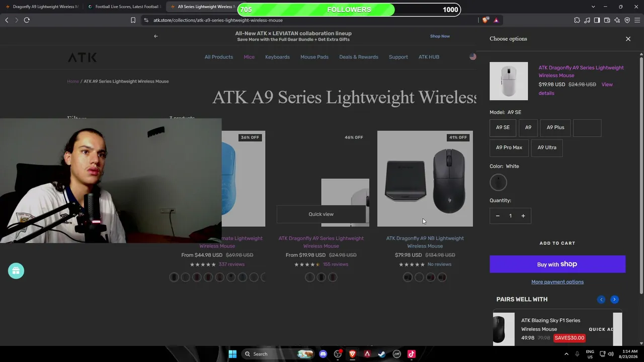Open the ATK HUB menu item
The height and width of the screenshot is (362, 644).
pyautogui.click(x=429, y=57)
